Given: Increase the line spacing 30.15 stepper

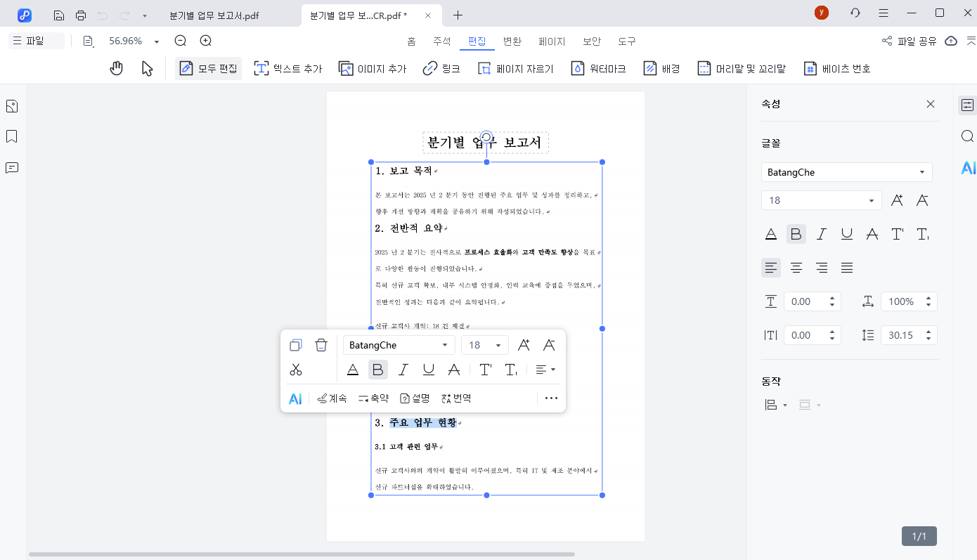Looking at the screenshot, I should click(x=929, y=332).
